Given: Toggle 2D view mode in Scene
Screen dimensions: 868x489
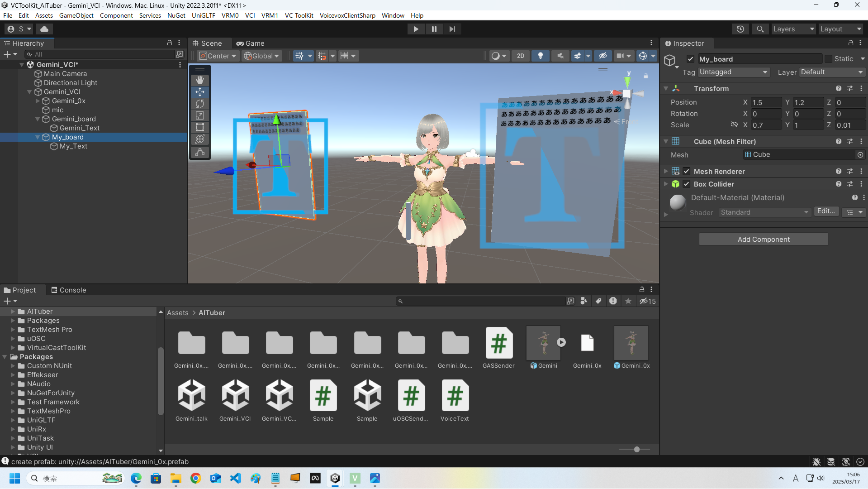Looking at the screenshot, I should tap(521, 56).
